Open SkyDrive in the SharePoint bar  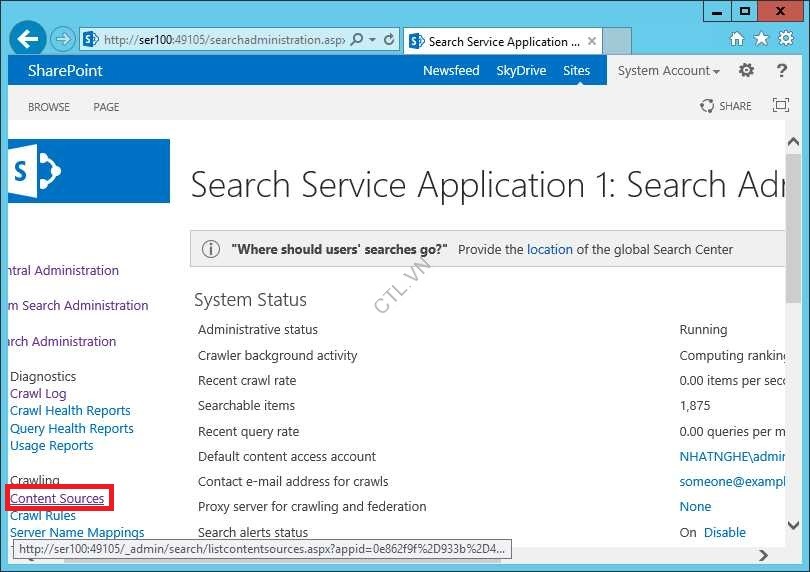coord(521,70)
